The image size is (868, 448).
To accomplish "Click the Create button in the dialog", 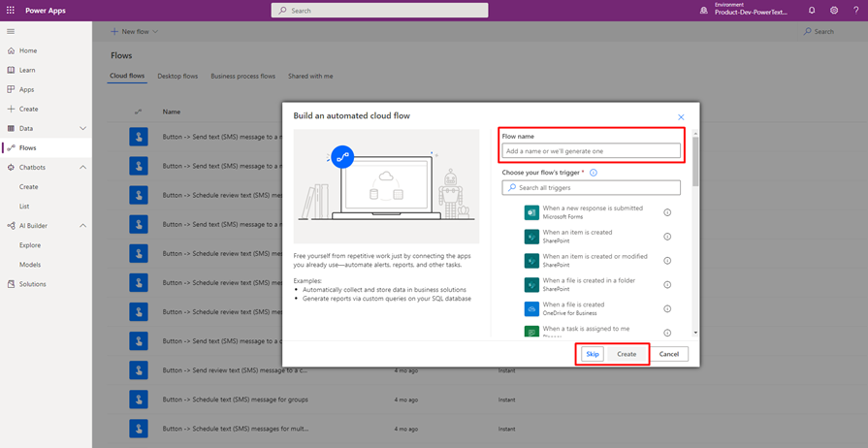I will 627,354.
